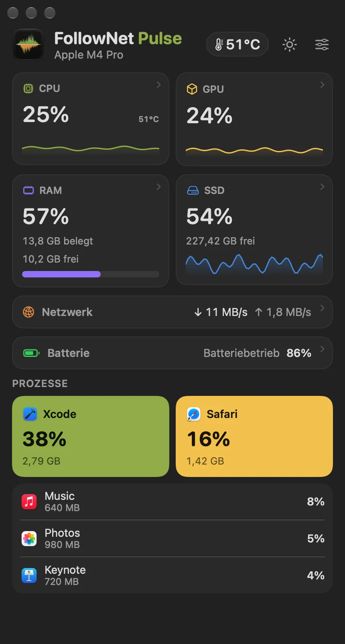Click the FollowNet Pulse waveform app icon
Screen dimensions: 345x644
pos(28,45)
